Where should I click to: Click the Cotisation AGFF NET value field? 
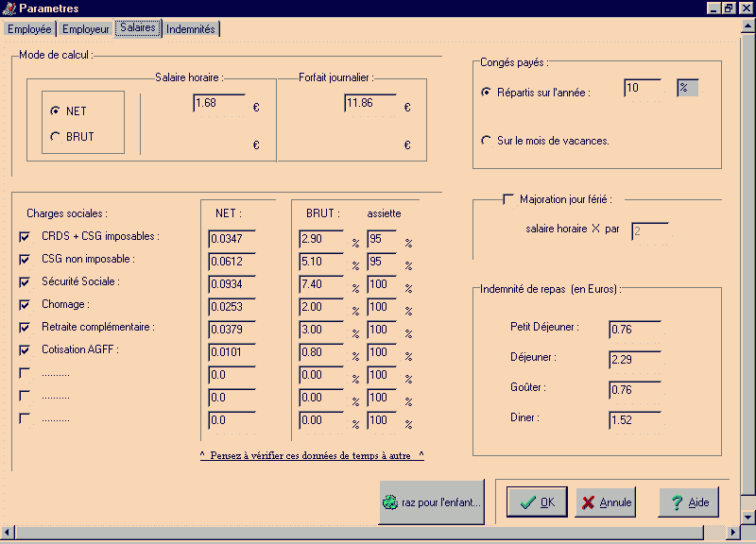pos(232,351)
